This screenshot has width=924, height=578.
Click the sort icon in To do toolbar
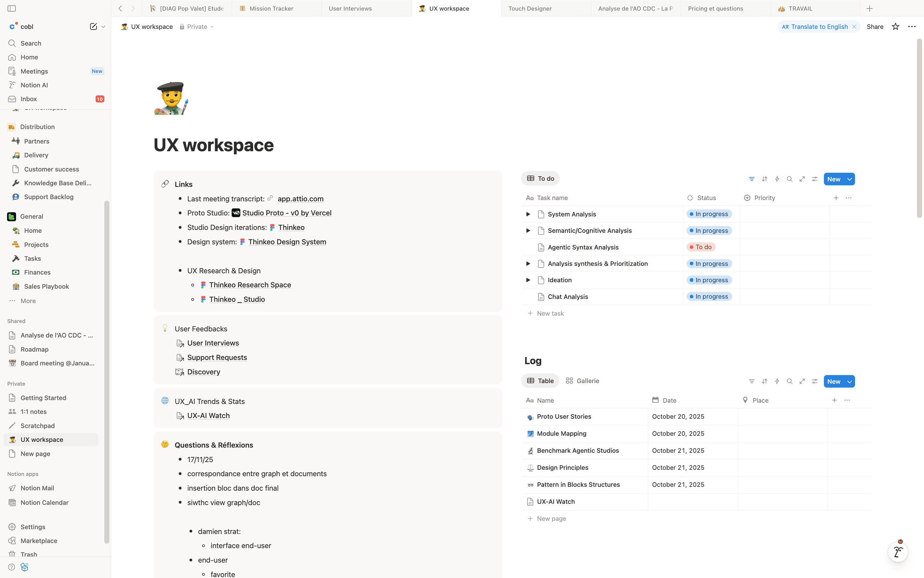coord(765,179)
